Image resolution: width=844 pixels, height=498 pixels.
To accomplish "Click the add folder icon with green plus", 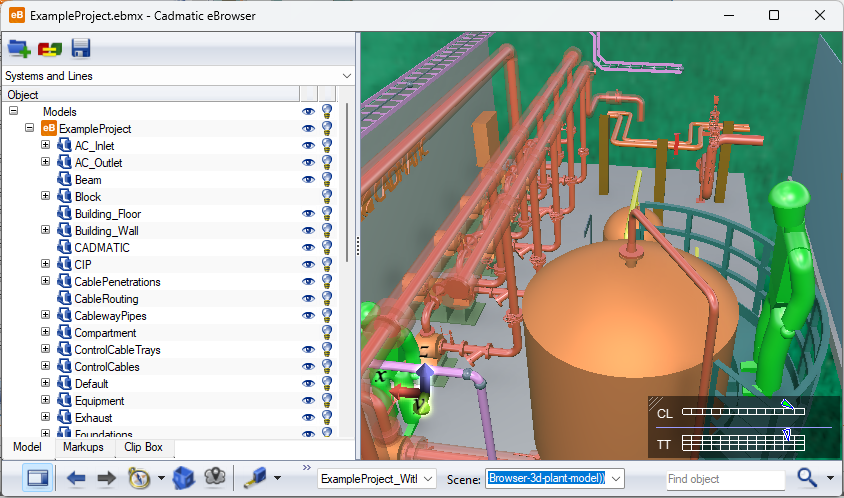I will tap(19, 48).
